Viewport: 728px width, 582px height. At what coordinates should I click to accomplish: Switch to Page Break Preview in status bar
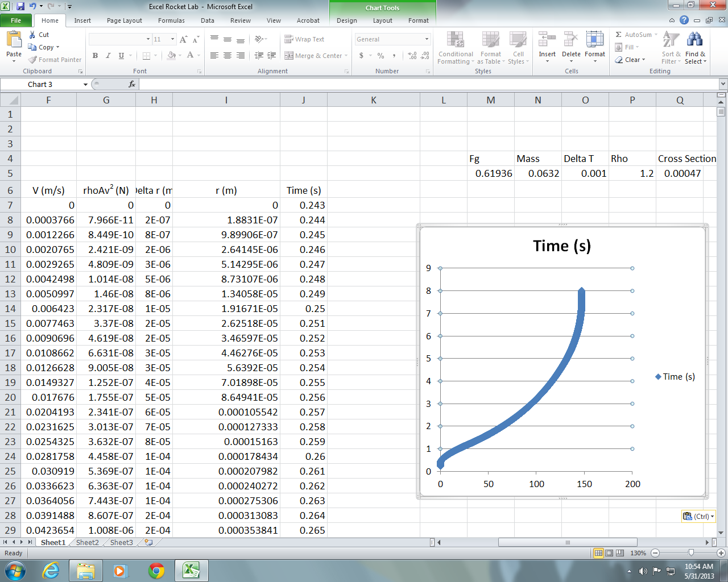coord(620,553)
